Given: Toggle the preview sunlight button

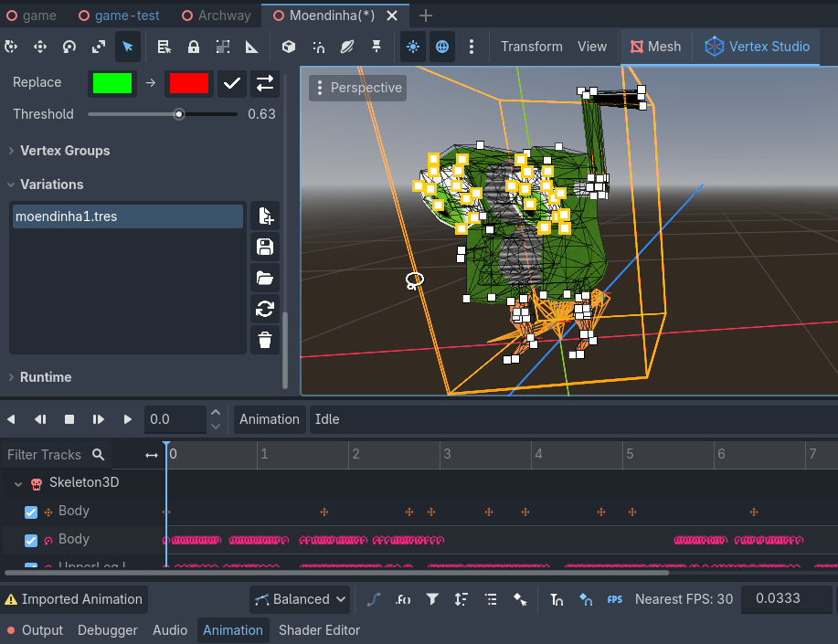Looking at the screenshot, I should pos(412,47).
